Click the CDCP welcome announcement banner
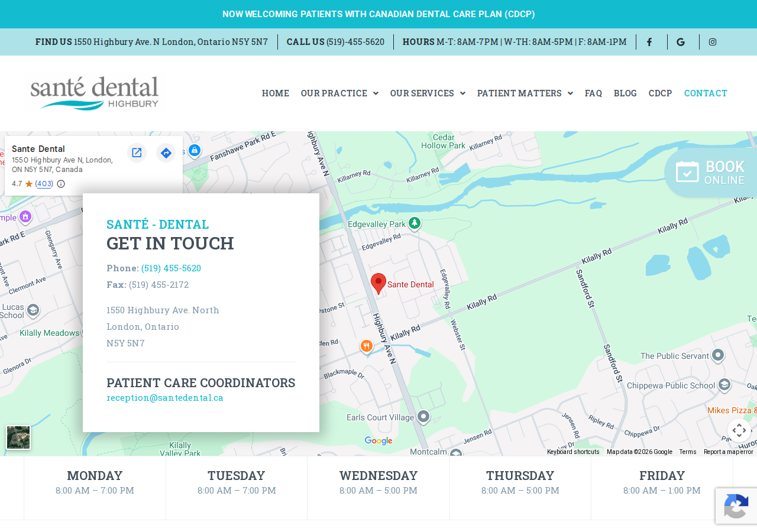The height and width of the screenshot is (532, 757). point(378,14)
